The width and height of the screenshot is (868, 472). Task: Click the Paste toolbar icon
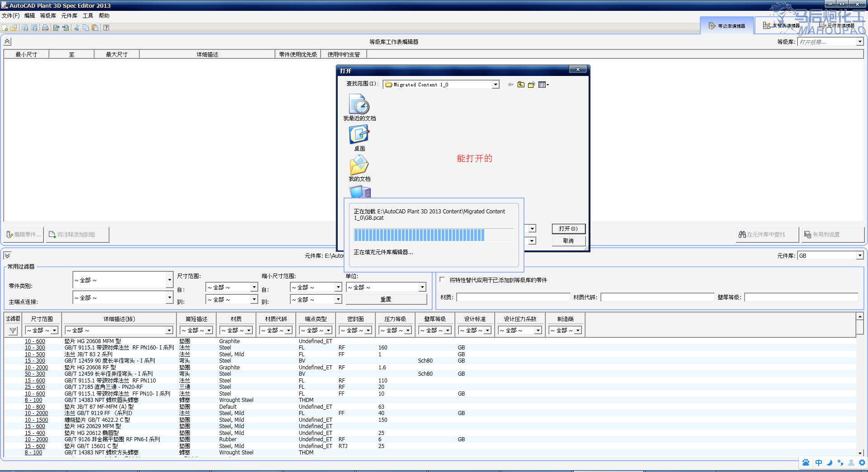95,28
